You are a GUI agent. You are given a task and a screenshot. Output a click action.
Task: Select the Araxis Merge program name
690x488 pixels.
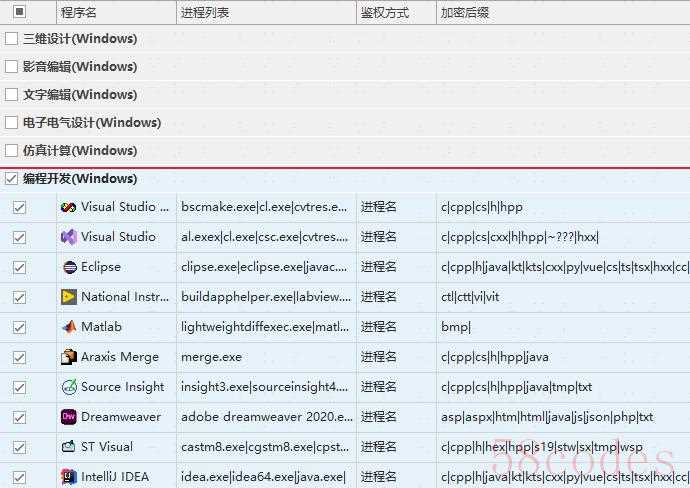120,357
